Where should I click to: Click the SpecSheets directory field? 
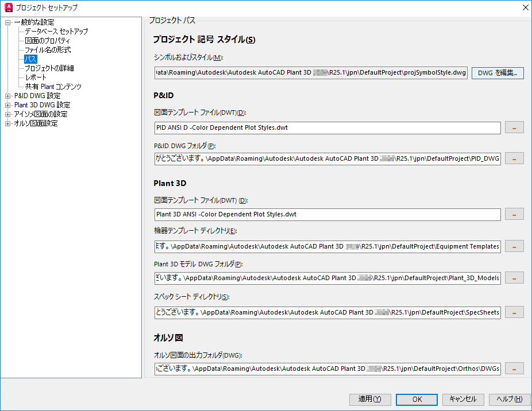click(x=327, y=312)
